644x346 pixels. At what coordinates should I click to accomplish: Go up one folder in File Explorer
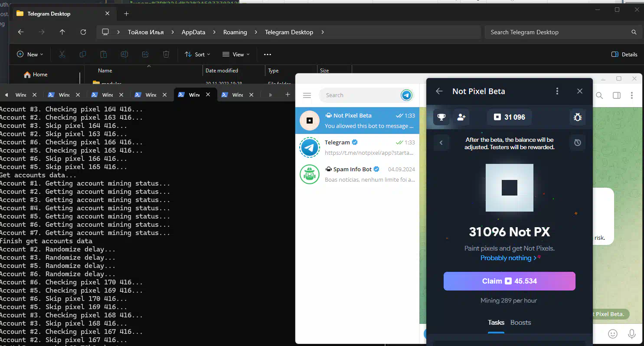click(62, 32)
